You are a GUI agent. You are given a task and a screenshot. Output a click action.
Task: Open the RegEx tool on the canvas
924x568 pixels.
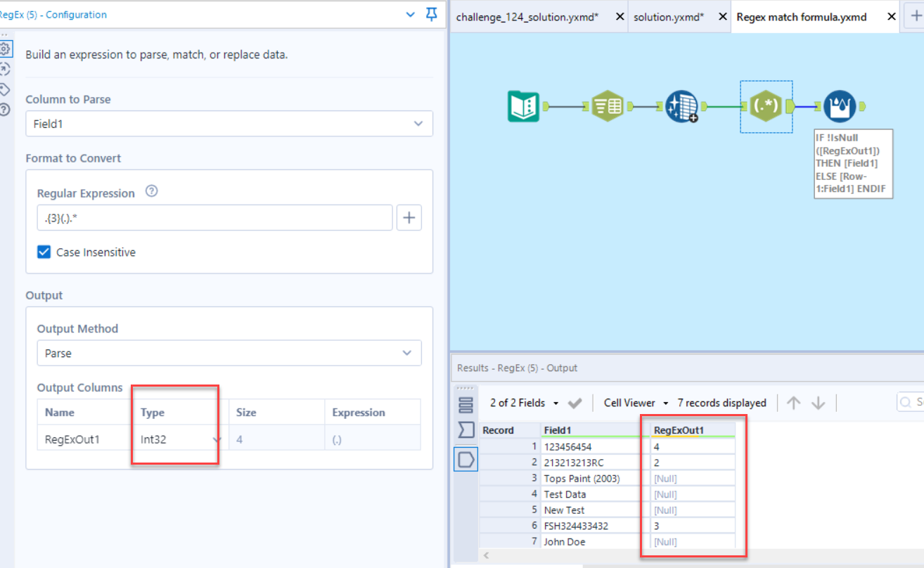pyautogui.click(x=766, y=106)
